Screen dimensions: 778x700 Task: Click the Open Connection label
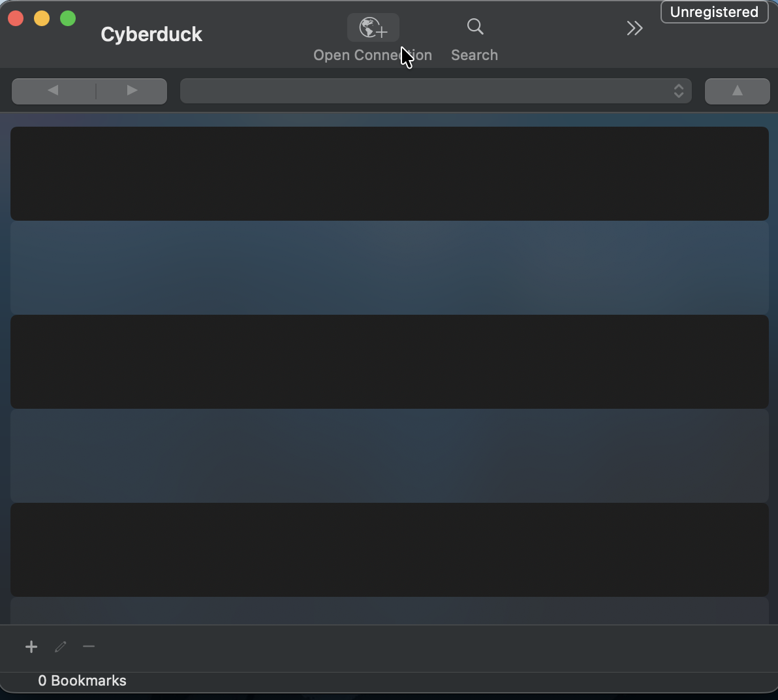click(x=373, y=55)
